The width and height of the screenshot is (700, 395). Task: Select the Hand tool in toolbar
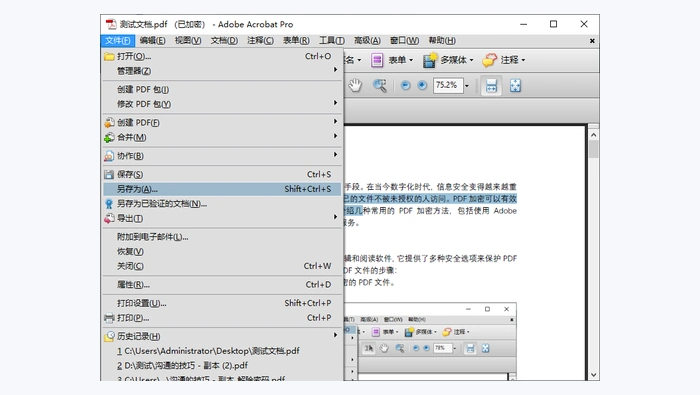[x=355, y=85]
